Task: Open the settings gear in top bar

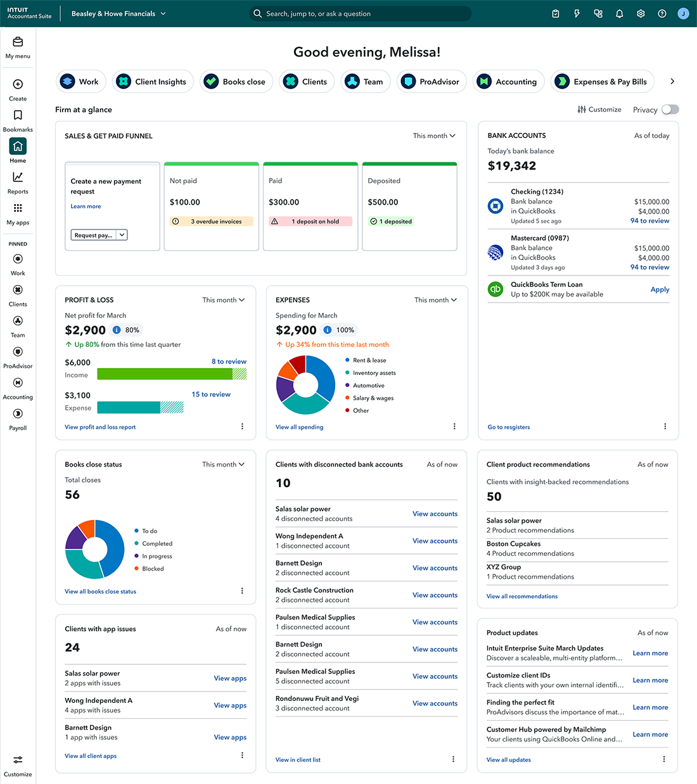Action: (x=641, y=13)
